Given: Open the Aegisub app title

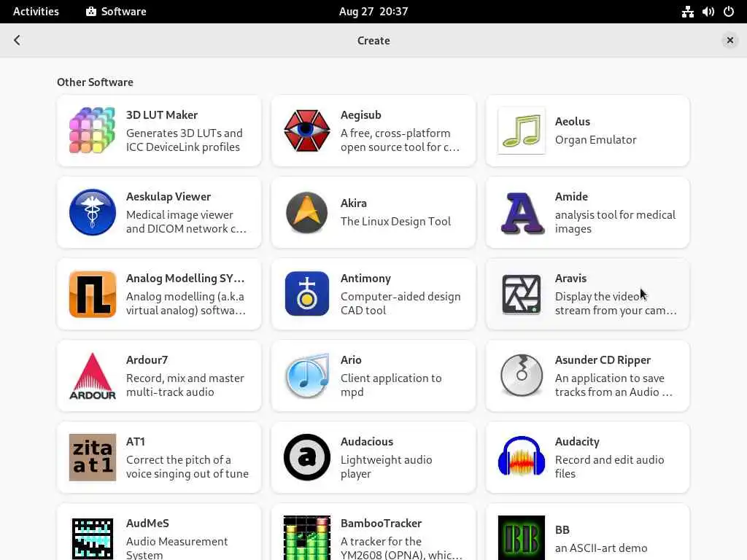Looking at the screenshot, I should pyautogui.click(x=360, y=114).
